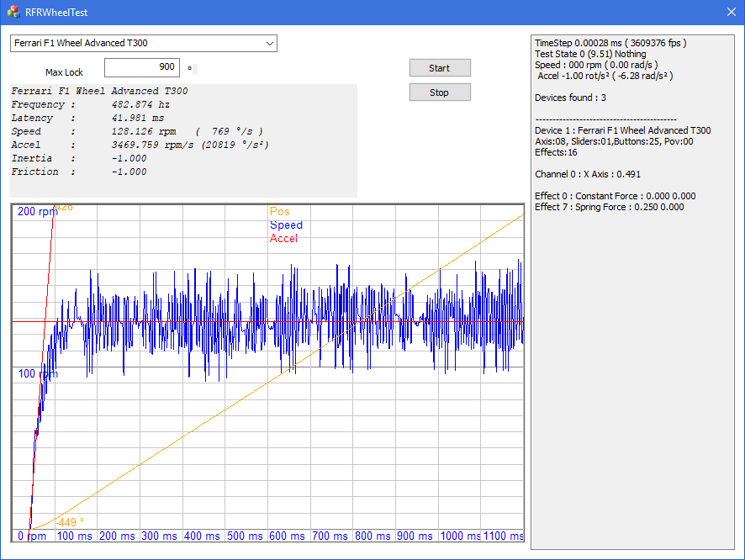
Task: Click the 200 rpm axis label
Action: (37, 212)
